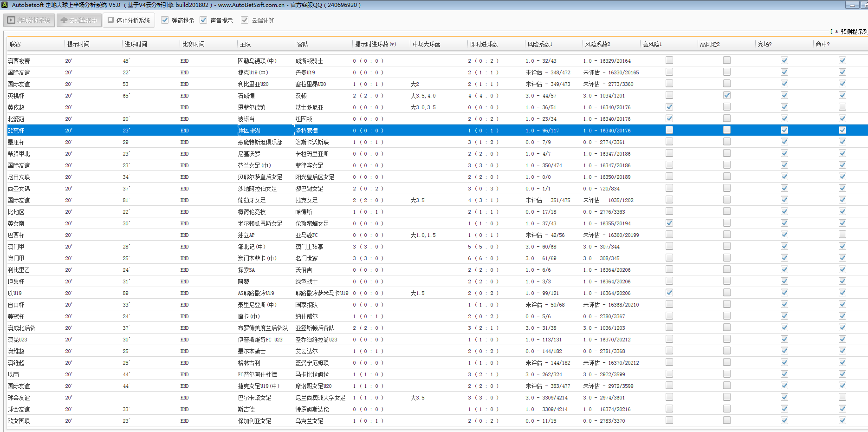Toggle the 云端计算 checkbox
This screenshot has width=868, height=432.
tap(245, 20)
